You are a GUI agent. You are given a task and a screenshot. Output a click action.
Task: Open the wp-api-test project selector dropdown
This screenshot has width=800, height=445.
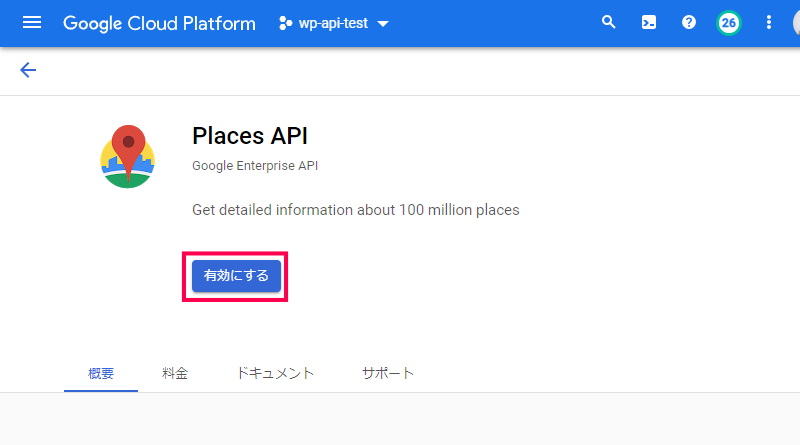click(334, 23)
